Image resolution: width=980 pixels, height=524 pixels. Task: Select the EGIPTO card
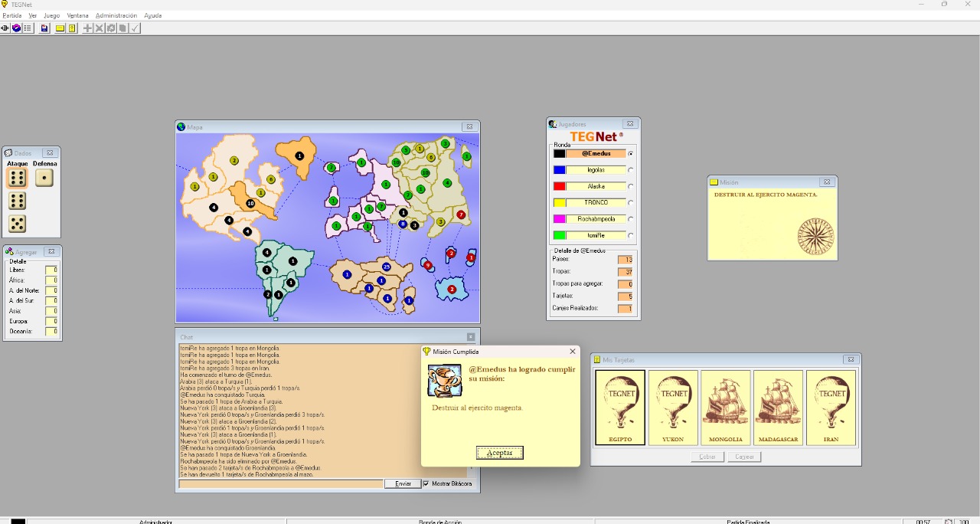(620, 408)
